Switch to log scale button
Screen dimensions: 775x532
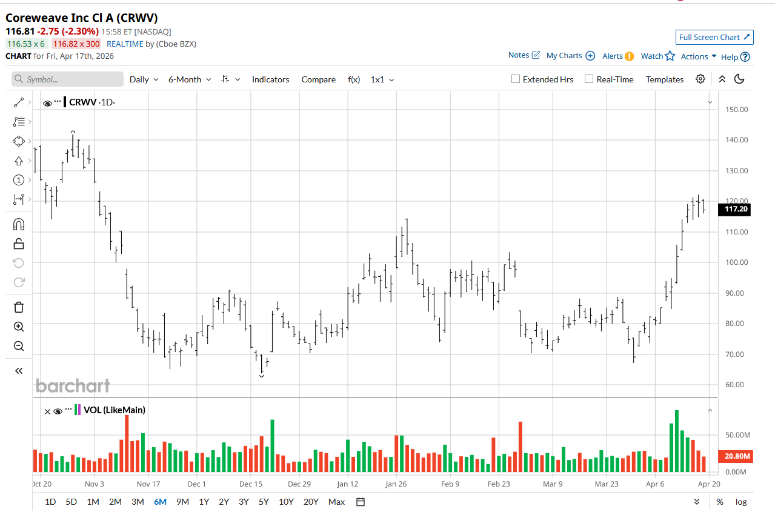click(x=741, y=502)
